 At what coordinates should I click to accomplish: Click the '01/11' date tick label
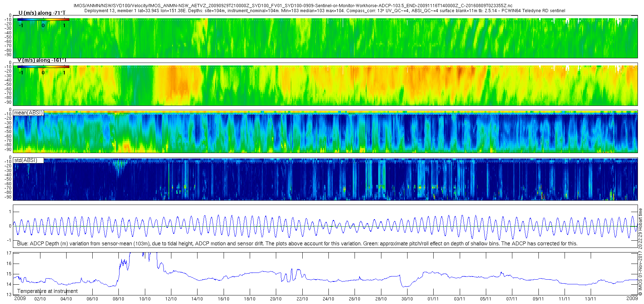pos(433,299)
